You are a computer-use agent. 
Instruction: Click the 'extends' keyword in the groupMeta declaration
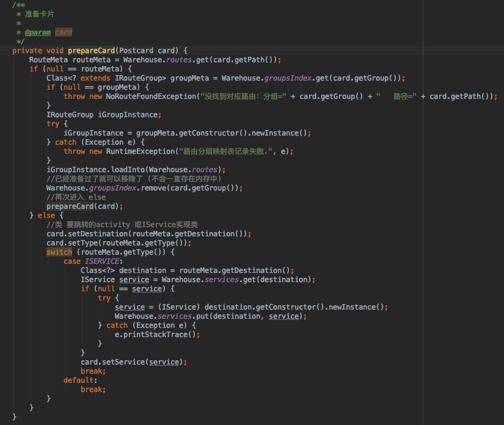pyautogui.click(x=95, y=78)
